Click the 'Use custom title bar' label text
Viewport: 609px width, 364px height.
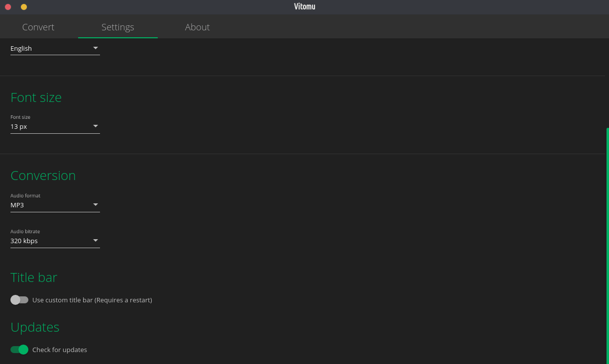(92, 300)
